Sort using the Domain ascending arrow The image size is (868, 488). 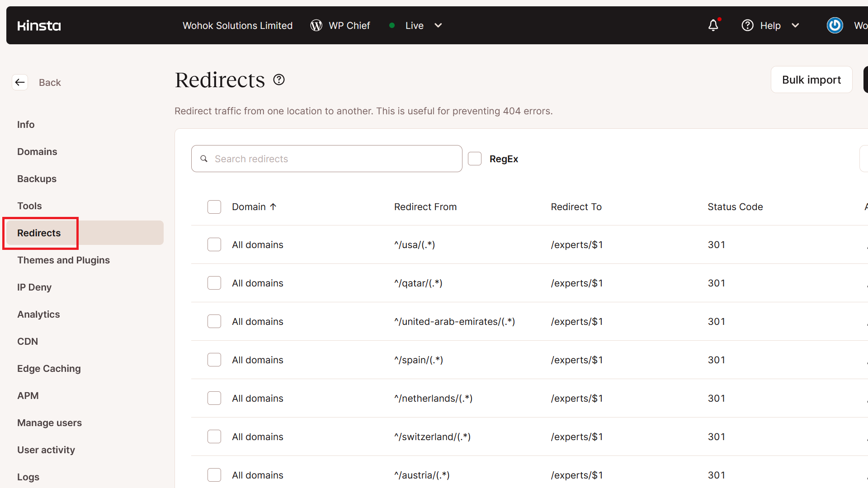tap(273, 206)
